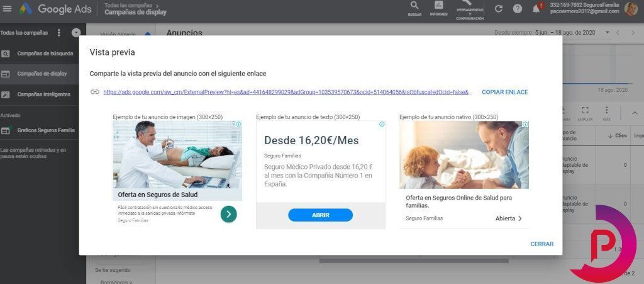
Task: Open the notifications bell
Action: pos(537,9)
